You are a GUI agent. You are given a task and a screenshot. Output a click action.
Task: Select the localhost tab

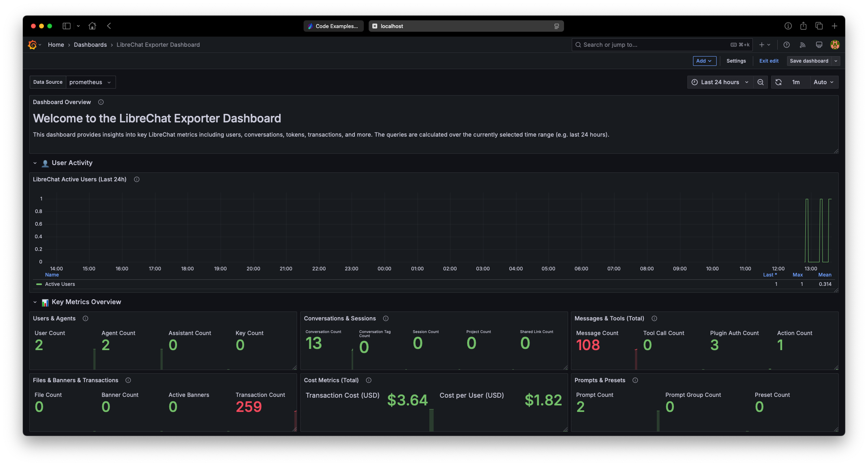point(466,26)
